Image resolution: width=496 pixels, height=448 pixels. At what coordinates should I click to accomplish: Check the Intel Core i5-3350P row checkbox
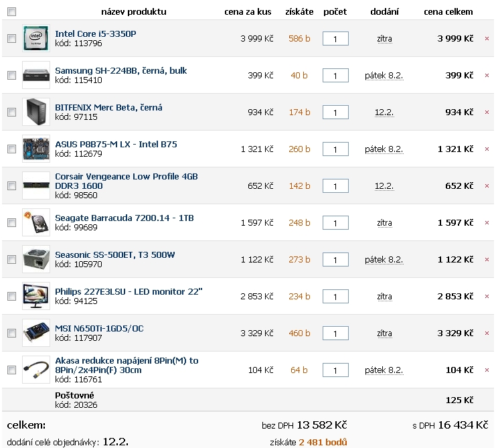pyautogui.click(x=11, y=39)
